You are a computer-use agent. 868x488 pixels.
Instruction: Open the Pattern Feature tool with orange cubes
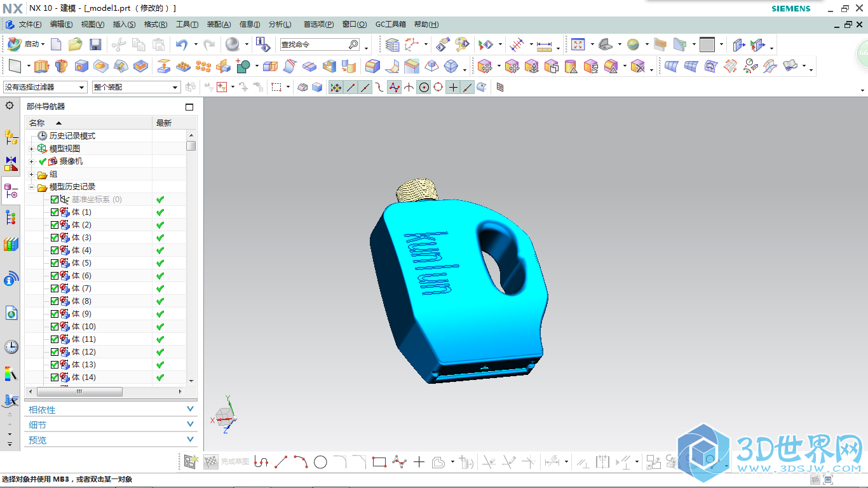point(183,66)
